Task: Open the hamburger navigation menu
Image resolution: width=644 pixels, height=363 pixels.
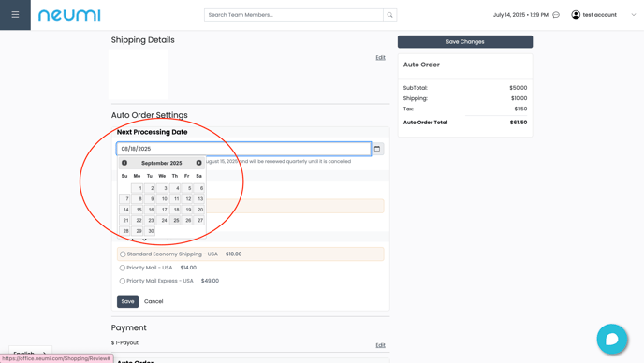Action: pos(15,15)
